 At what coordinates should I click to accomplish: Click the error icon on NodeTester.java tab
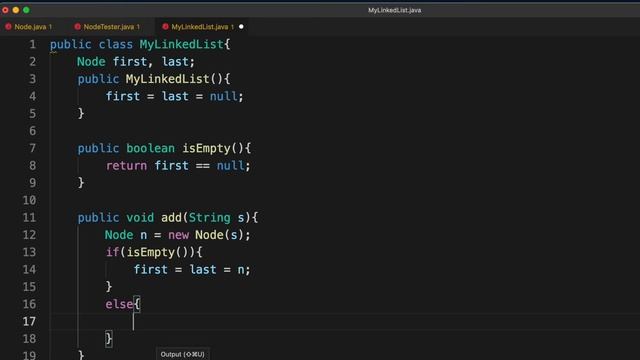pos(78,27)
